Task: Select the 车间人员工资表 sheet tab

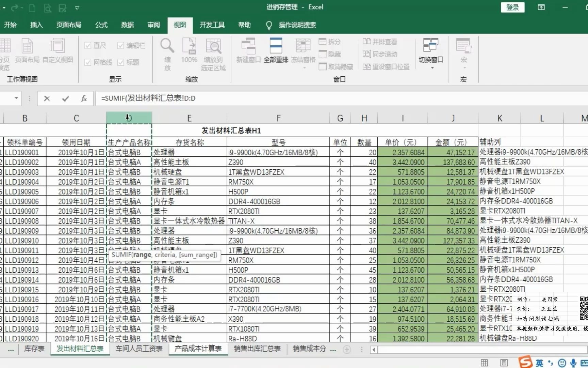Action: pos(139,349)
